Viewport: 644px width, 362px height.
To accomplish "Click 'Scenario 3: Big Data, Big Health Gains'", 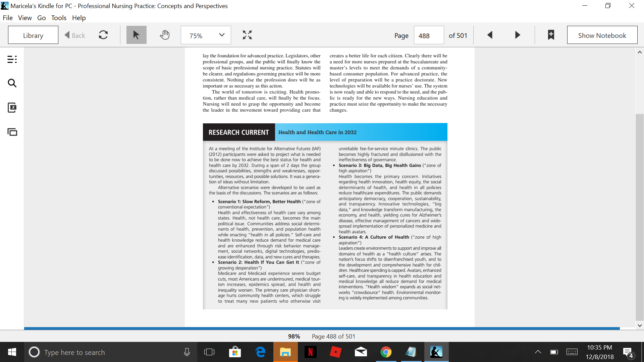I will [x=380, y=165].
